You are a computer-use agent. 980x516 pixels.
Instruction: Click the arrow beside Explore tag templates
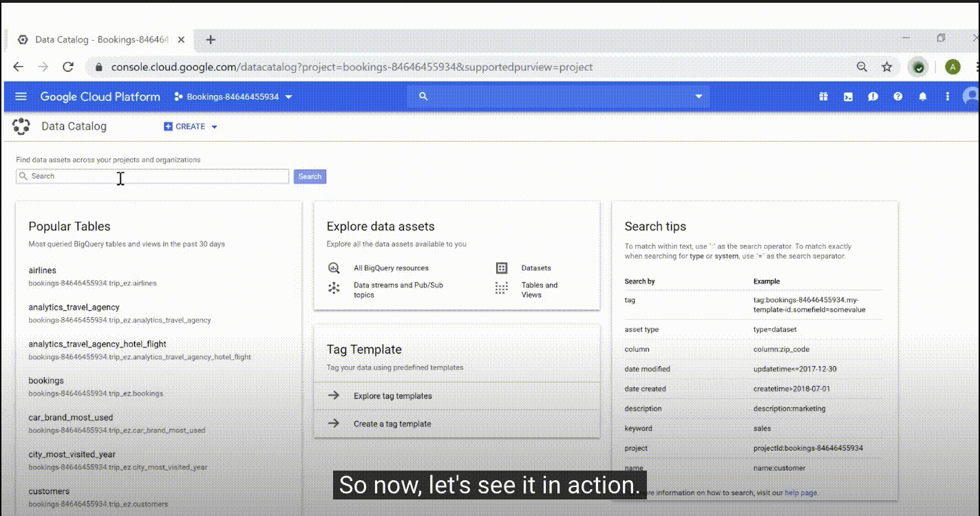tap(334, 396)
